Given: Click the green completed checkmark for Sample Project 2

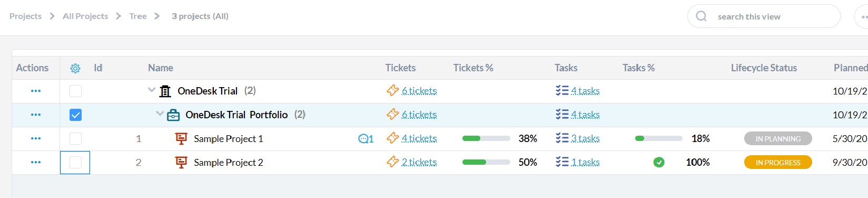Looking at the screenshot, I should [x=659, y=163].
